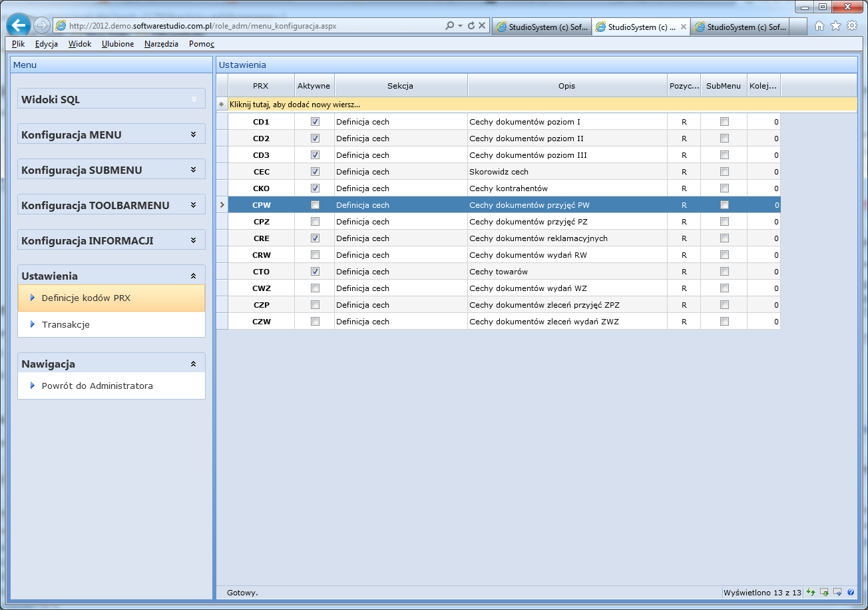Expand the Konfiguracja MENU section
Screen dimensions: 868x610
tap(194, 135)
